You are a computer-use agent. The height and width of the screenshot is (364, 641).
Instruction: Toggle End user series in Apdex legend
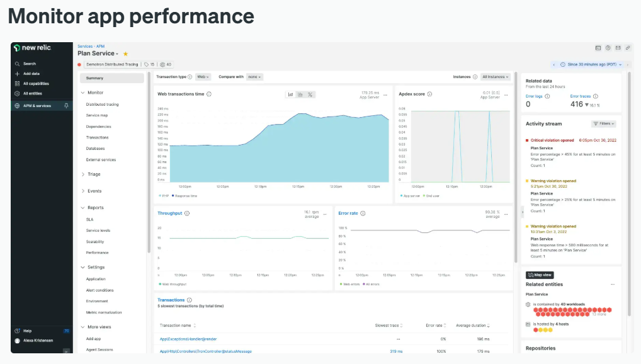pyautogui.click(x=430, y=196)
